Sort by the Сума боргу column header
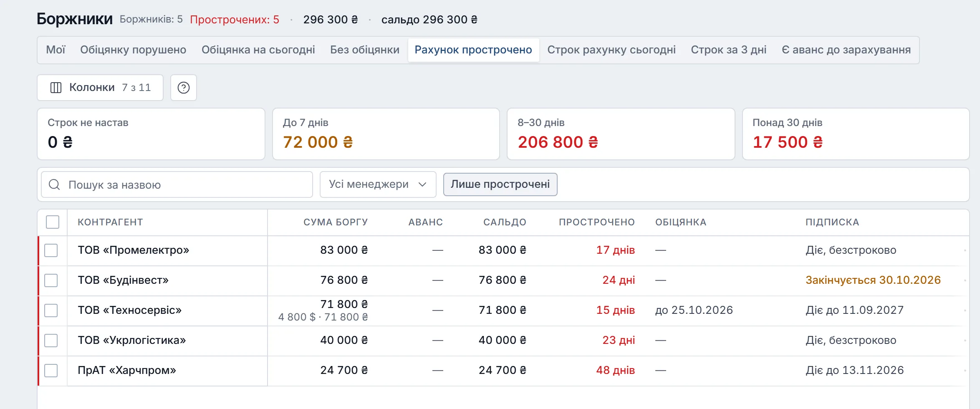The width and height of the screenshot is (980, 409). tap(336, 222)
